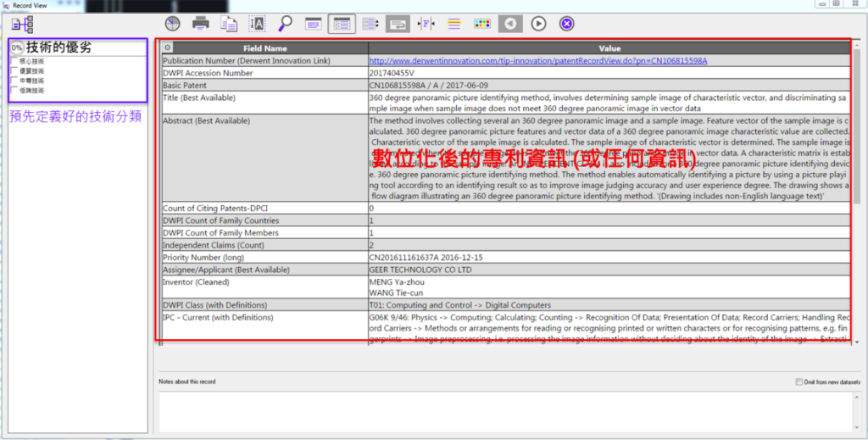
Task: Check the 中等技術 checkbox
Action: pyautogui.click(x=14, y=81)
